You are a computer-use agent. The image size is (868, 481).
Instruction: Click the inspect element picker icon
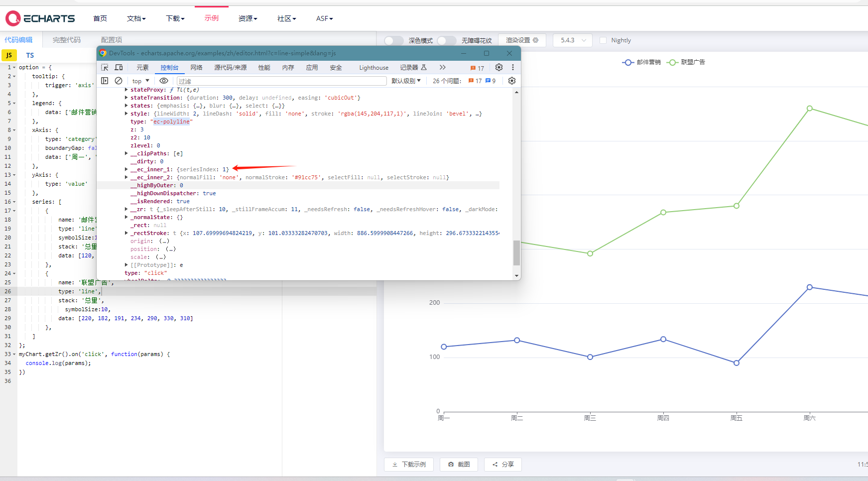(x=105, y=67)
